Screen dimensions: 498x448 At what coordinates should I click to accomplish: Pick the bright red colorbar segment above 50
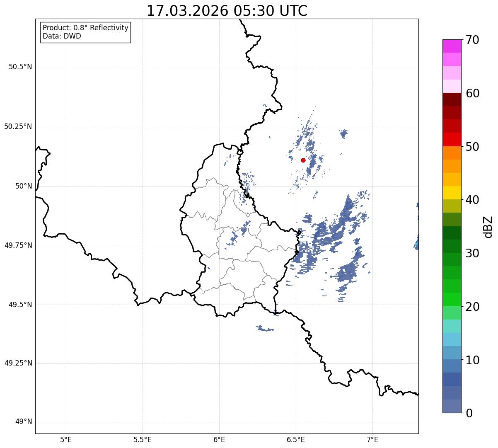pyautogui.click(x=452, y=139)
